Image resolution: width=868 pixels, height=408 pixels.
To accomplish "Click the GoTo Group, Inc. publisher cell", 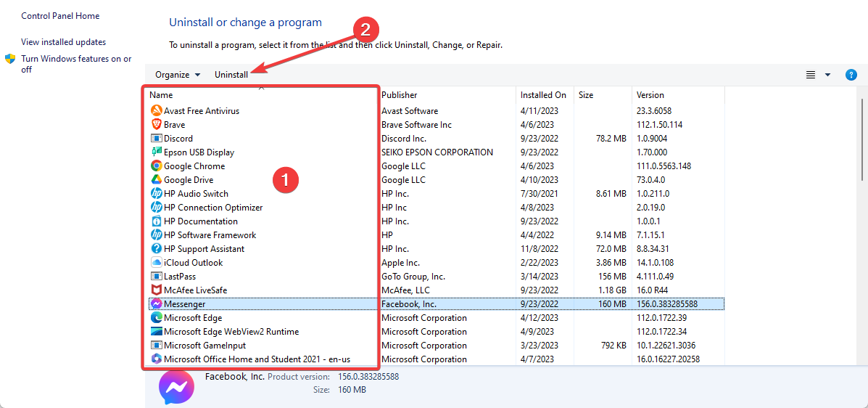I will click(413, 276).
